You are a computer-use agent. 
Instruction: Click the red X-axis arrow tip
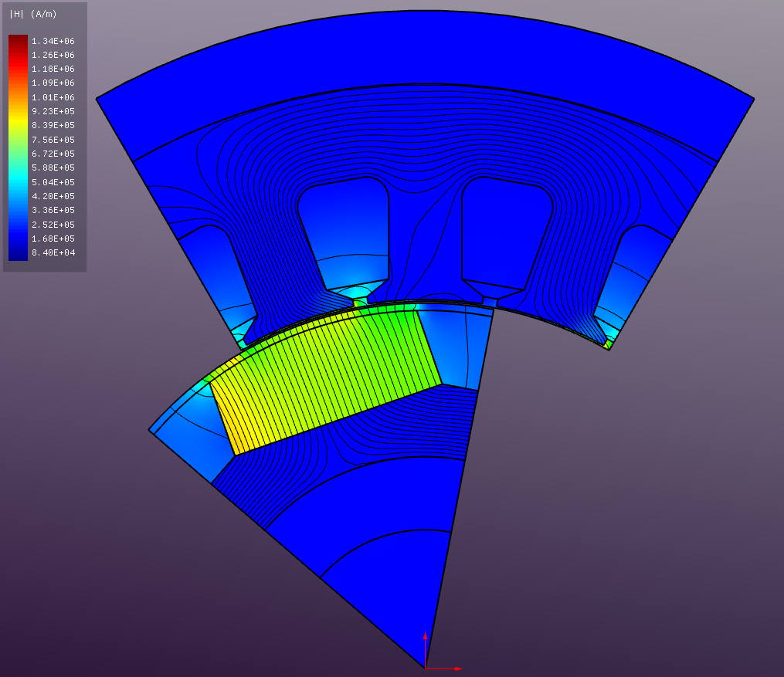click(x=459, y=668)
